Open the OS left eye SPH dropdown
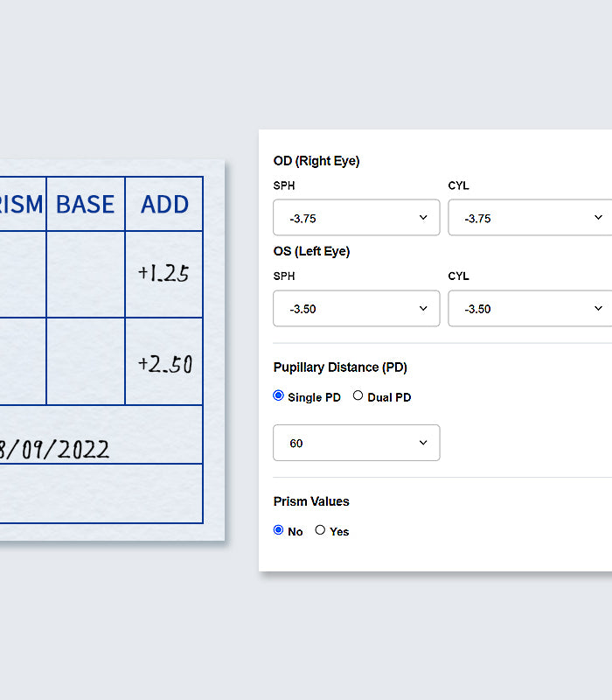The height and width of the screenshot is (700, 612). (x=356, y=309)
